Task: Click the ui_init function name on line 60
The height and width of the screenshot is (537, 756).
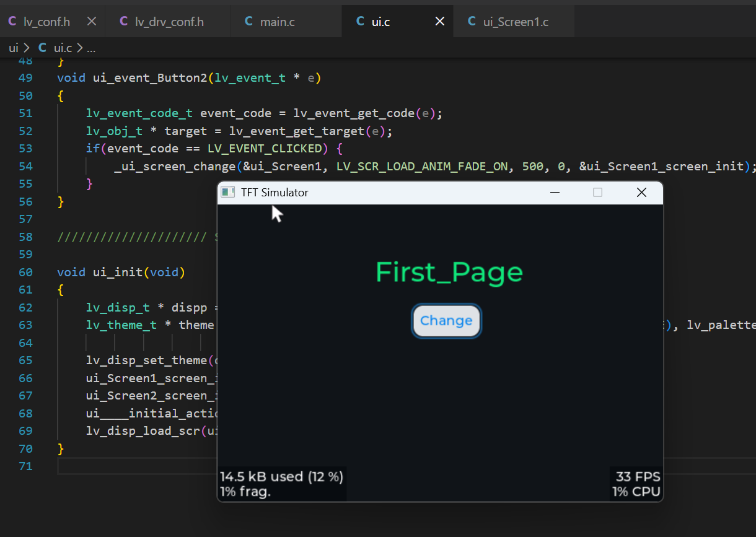Action: 118,272
